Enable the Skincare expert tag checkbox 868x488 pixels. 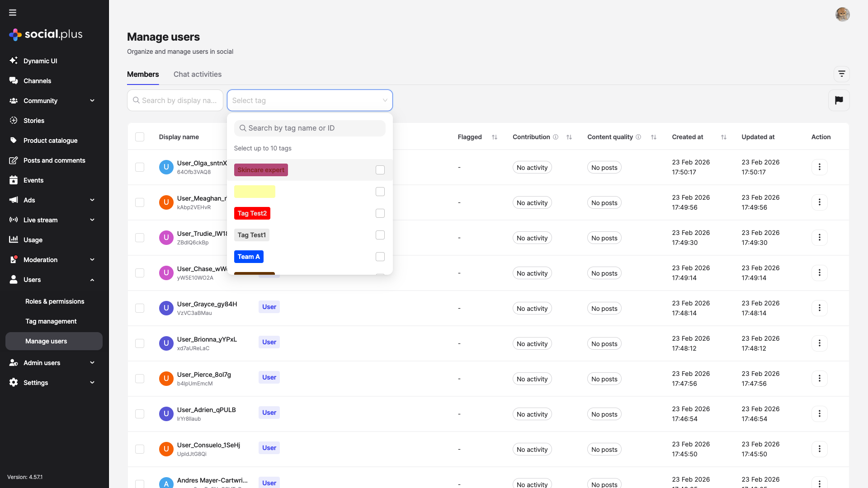coord(380,170)
